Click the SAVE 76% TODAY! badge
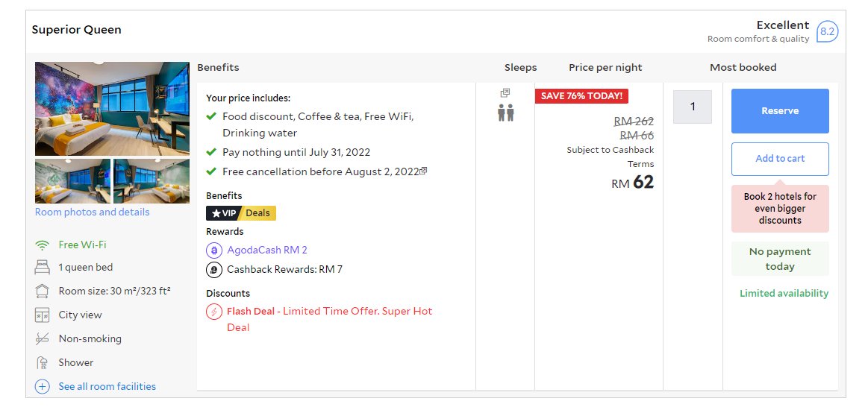The height and width of the screenshot is (416, 868). click(581, 95)
